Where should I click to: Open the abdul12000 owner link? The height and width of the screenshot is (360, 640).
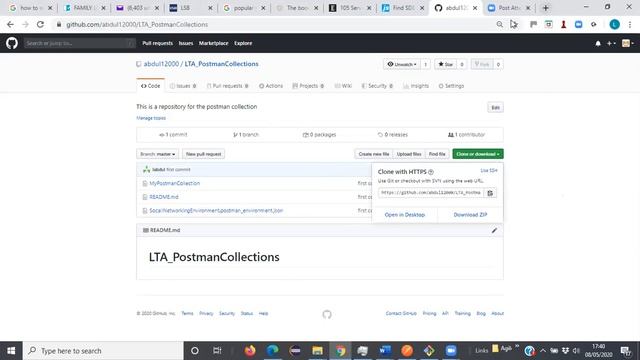161,64
